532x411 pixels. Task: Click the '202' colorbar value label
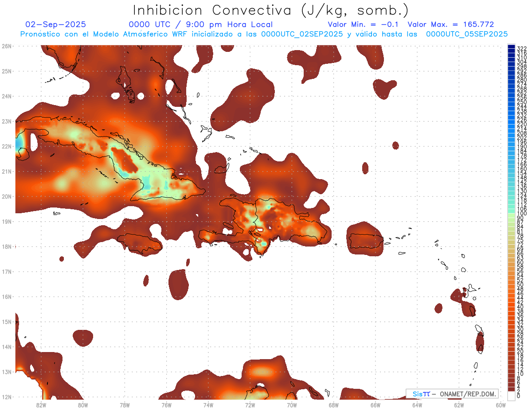(x=522, y=138)
